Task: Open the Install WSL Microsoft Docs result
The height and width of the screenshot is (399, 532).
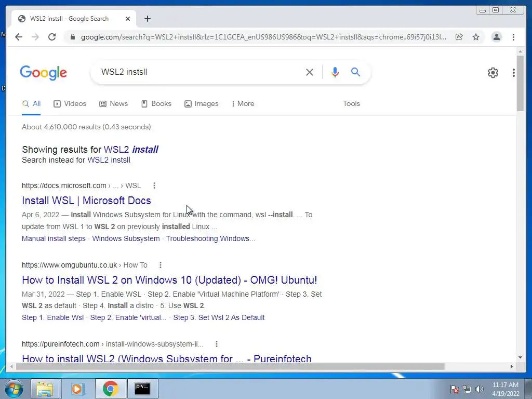Action: click(x=86, y=201)
